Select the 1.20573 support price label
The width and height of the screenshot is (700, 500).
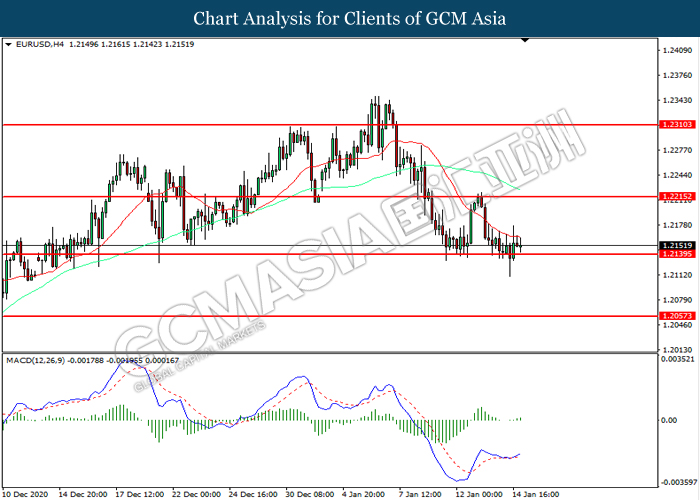pos(677,316)
